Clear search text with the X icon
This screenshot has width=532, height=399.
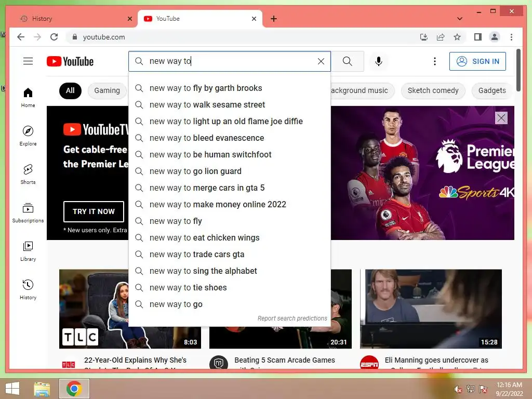pos(321,61)
